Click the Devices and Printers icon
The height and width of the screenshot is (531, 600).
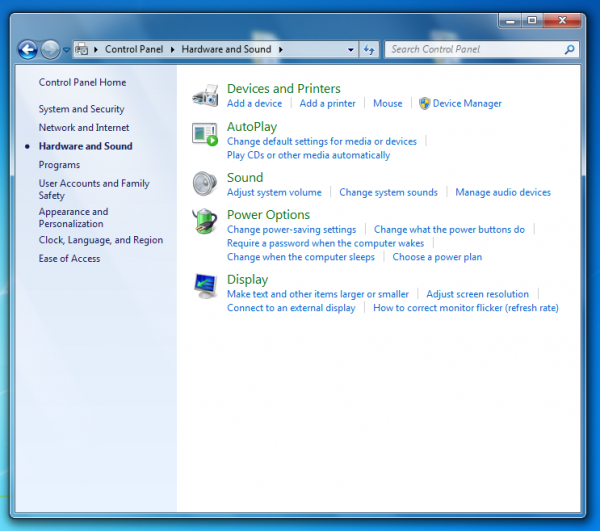[x=205, y=96]
